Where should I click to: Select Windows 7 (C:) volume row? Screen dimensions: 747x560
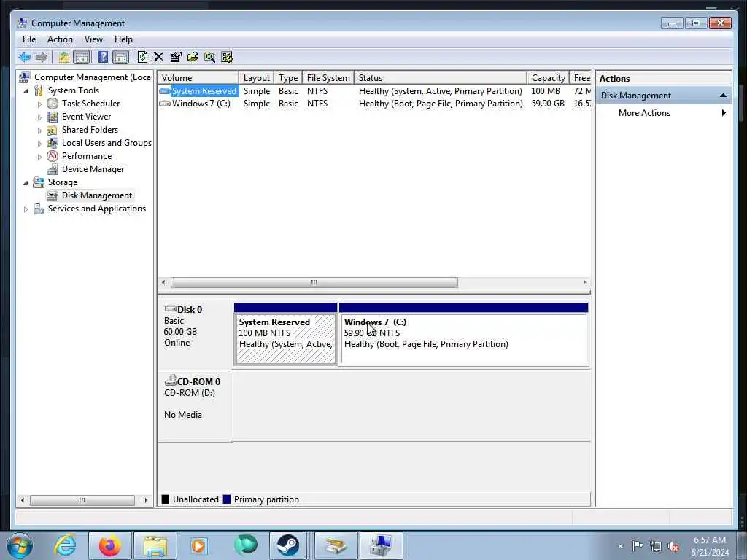pyautogui.click(x=374, y=104)
